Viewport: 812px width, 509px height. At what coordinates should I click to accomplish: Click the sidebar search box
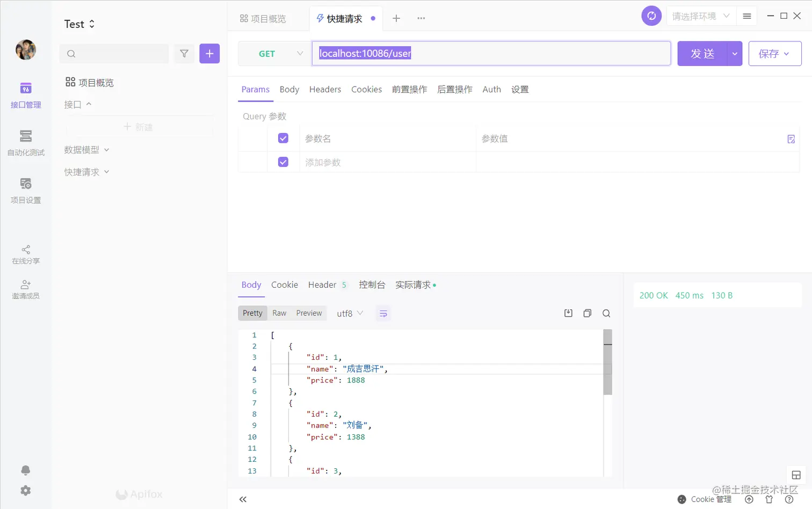(x=114, y=54)
